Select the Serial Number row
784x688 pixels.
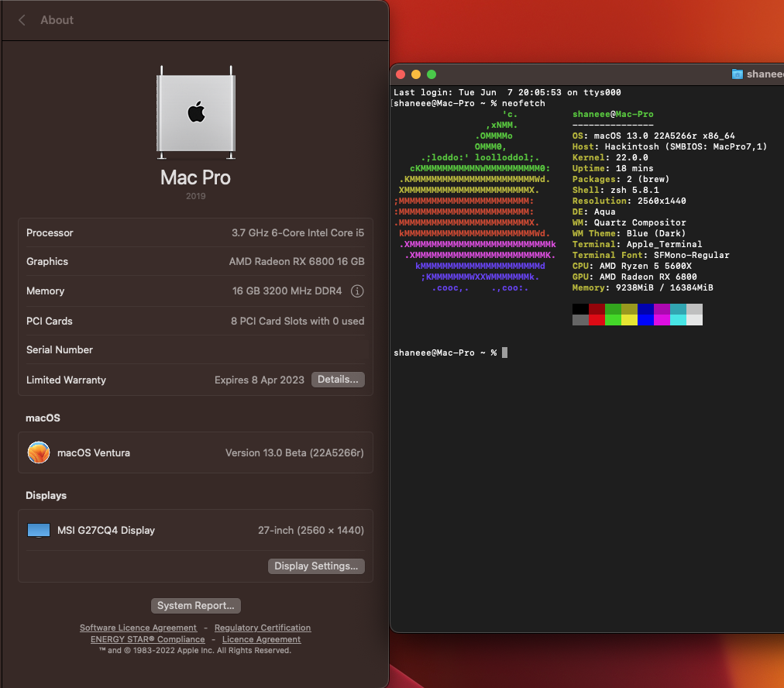point(195,350)
